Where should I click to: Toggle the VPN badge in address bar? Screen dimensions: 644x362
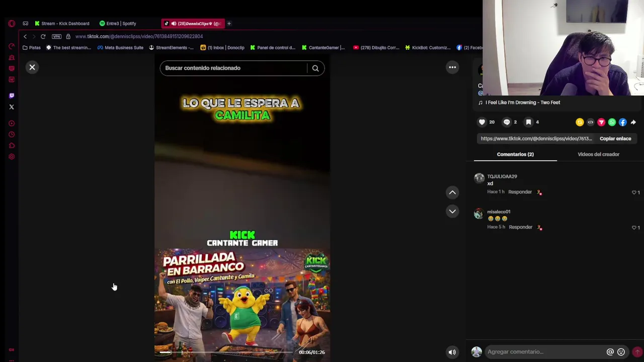(56, 37)
